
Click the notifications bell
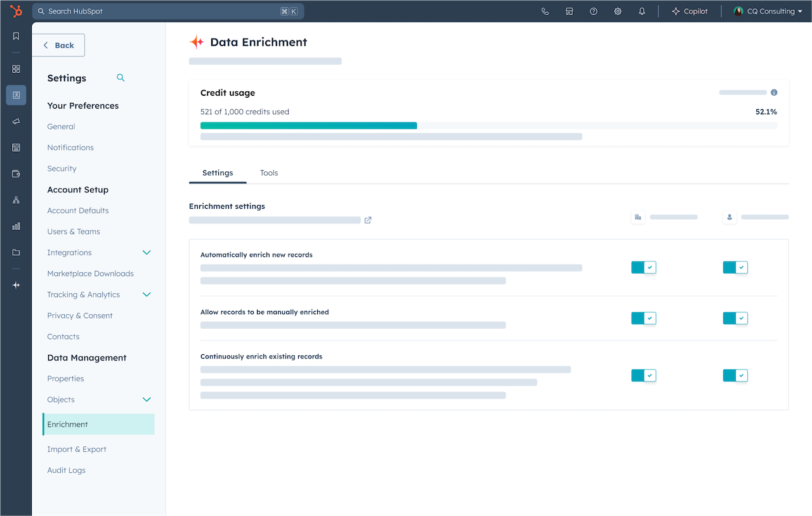click(641, 11)
